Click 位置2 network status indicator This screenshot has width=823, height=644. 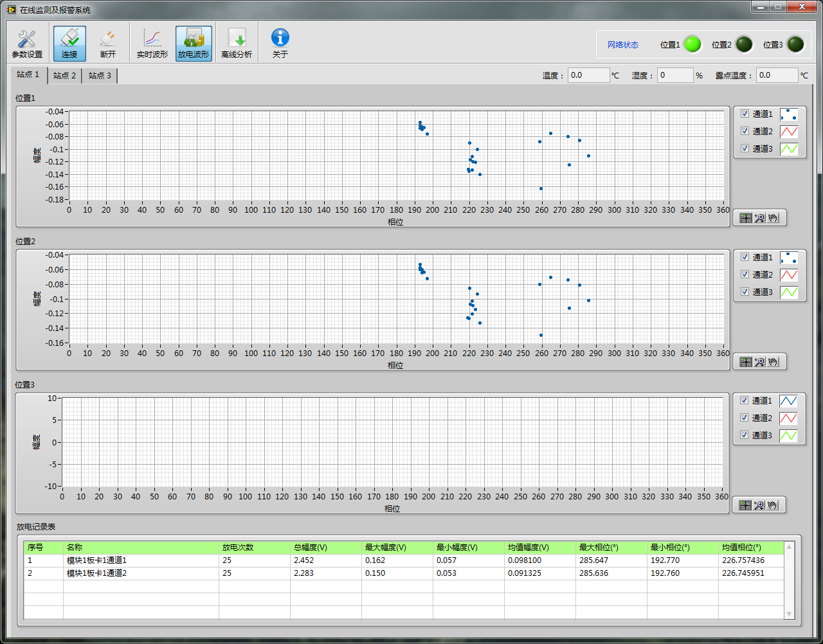point(744,44)
